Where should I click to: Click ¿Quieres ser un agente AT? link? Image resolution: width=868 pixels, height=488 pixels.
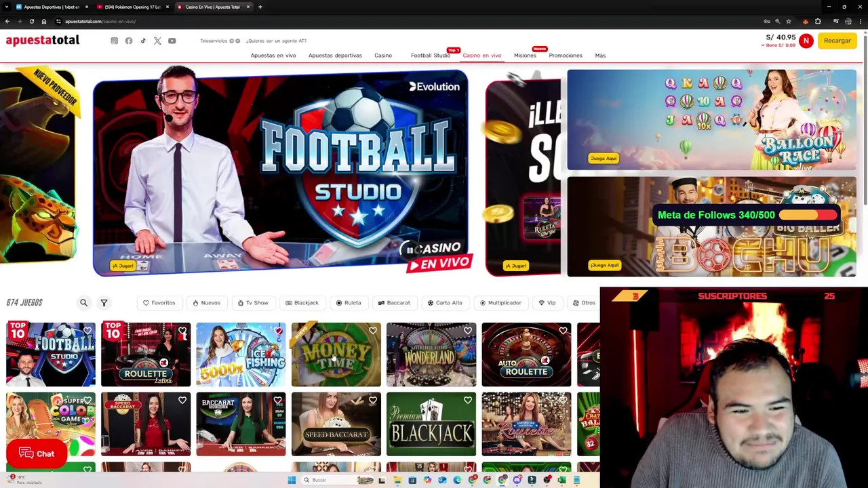276,41
